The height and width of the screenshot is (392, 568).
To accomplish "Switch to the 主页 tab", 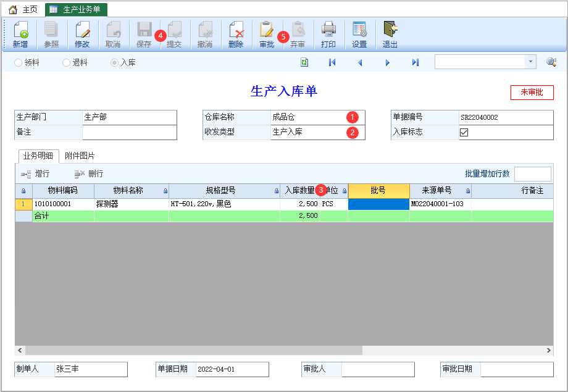I will pyautogui.click(x=23, y=9).
